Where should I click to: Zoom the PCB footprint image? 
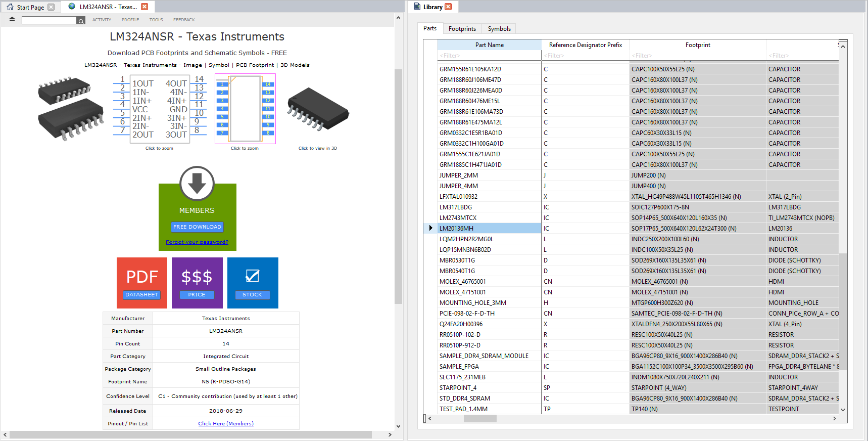[245, 109]
